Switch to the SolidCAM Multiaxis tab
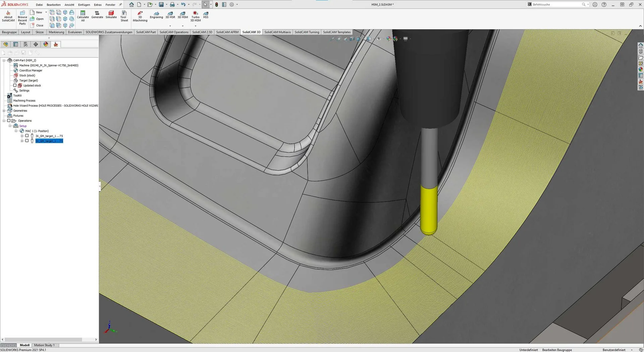 pyautogui.click(x=277, y=32)
